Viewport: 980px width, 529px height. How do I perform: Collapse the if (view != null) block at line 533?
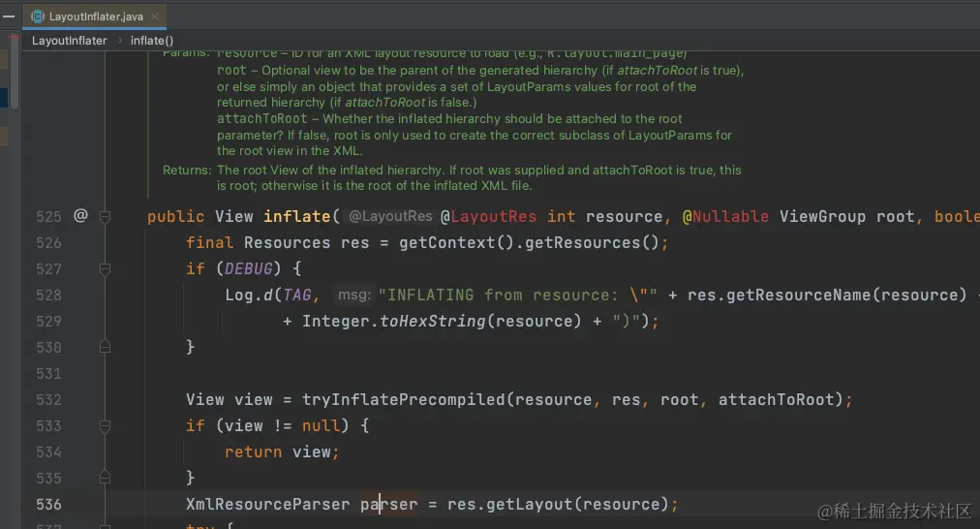point(105,426)
